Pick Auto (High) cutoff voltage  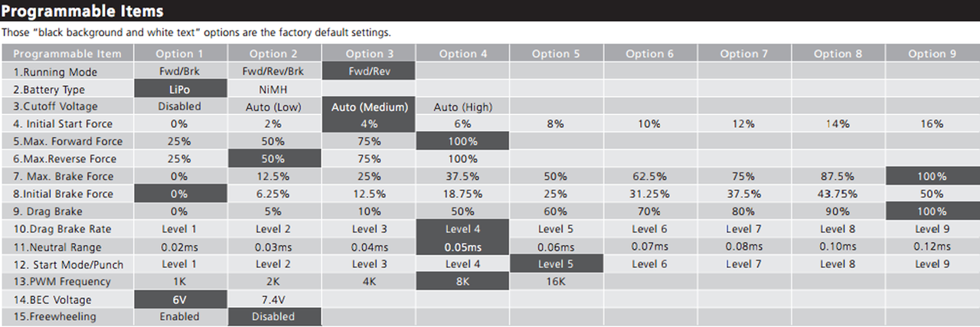click(462, 106)
